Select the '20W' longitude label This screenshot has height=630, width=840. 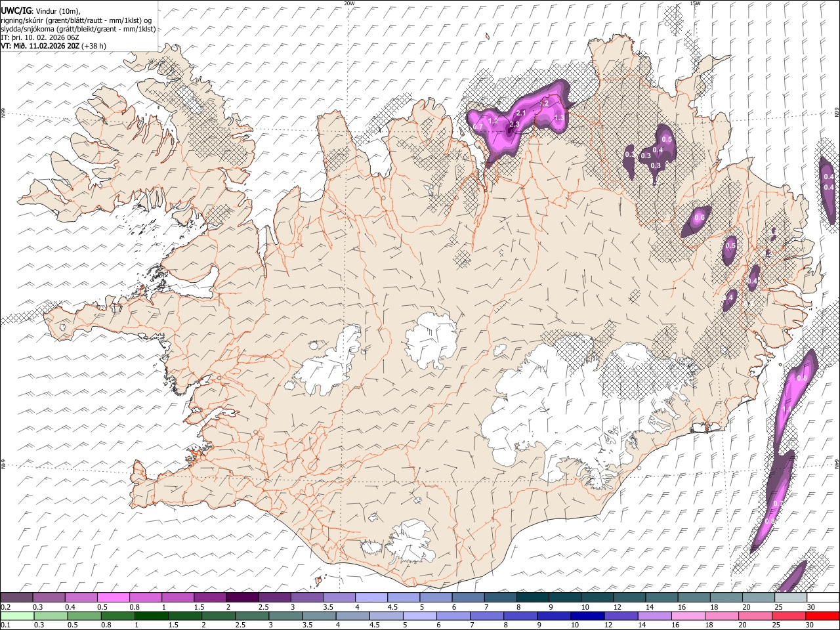349,3
